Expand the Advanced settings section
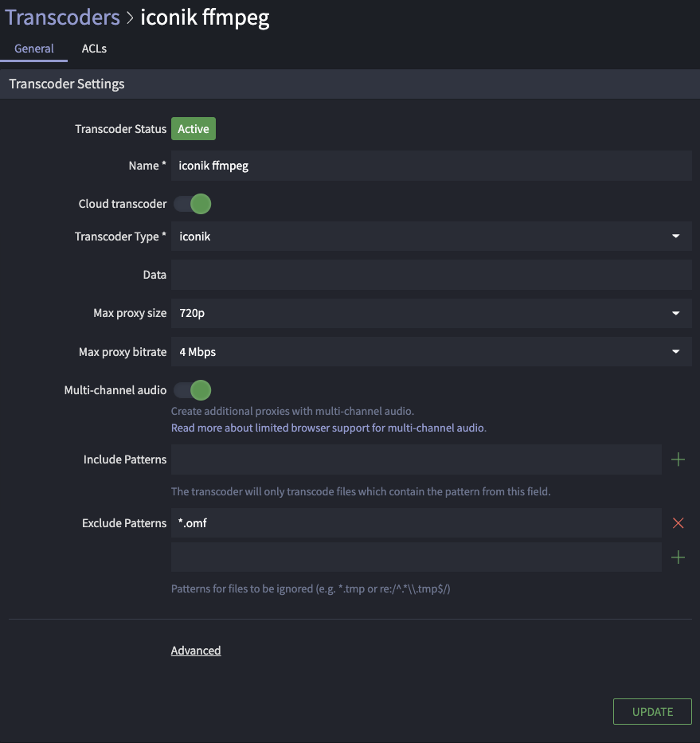The height and width of the screenshot is (743, 700). click(196, 651)
